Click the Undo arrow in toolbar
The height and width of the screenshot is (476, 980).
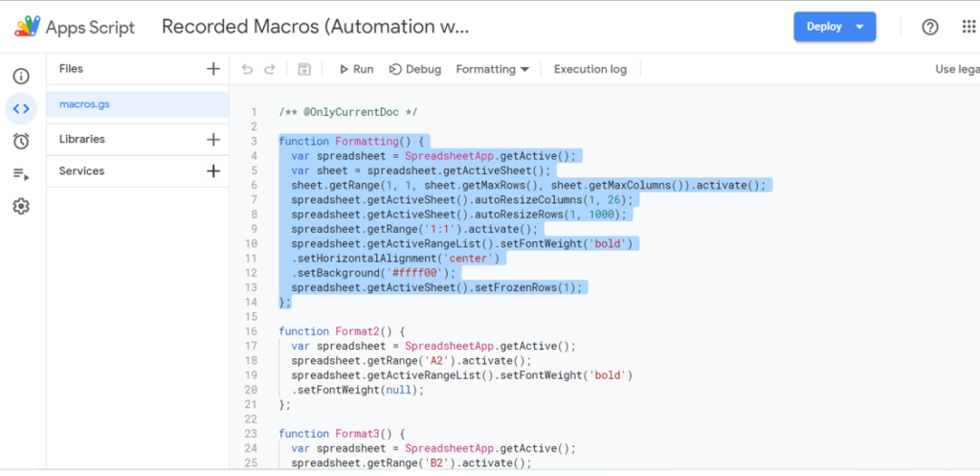247,69
